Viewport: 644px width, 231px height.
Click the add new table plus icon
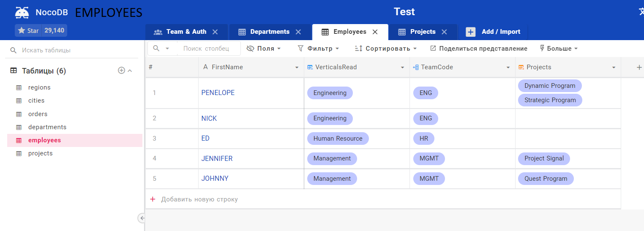pos(121,71)
